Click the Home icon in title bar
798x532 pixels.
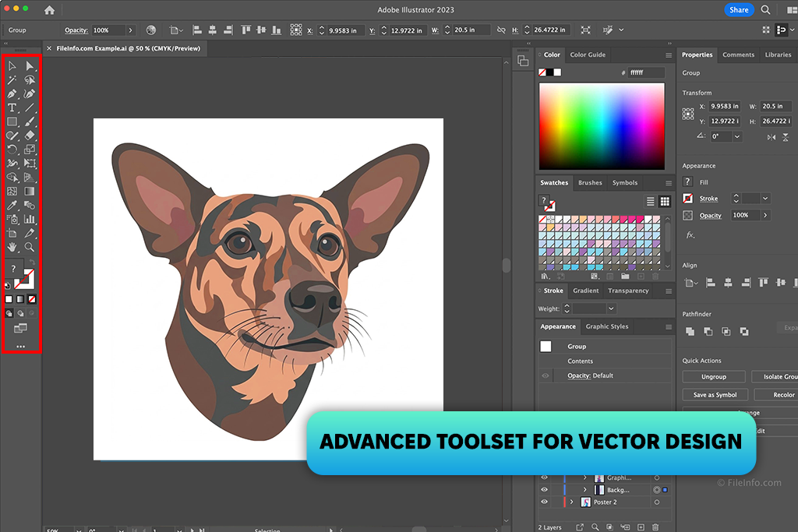tap(49, 9)
